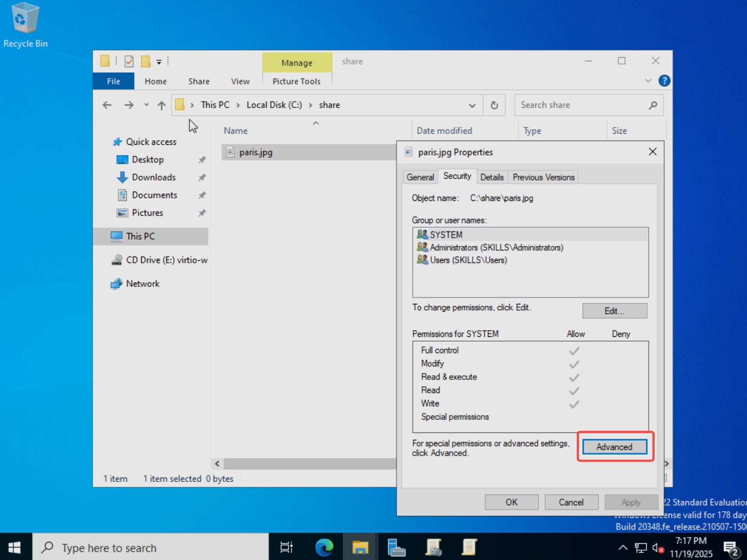The height and width of the screenshot is (560, 747).
Task: Switch to the General tab in Properties
Action: pos(420,177)
